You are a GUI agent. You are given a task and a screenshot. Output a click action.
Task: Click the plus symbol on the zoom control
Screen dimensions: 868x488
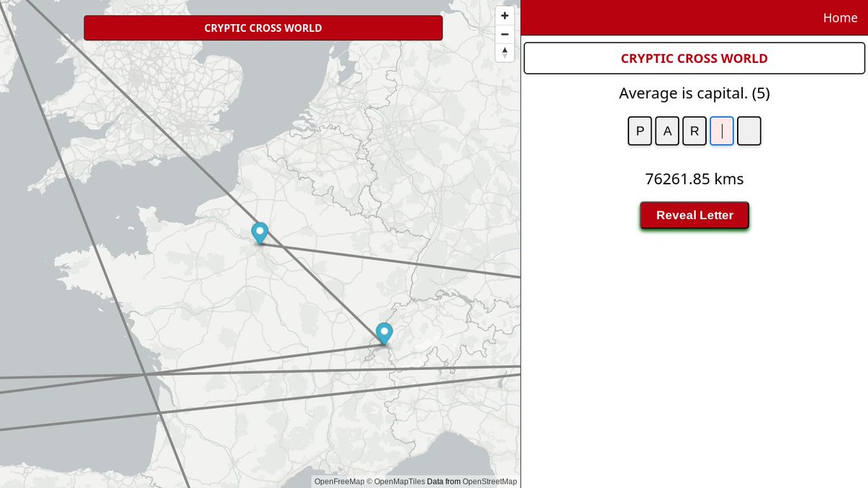click(x=504, y=15)
